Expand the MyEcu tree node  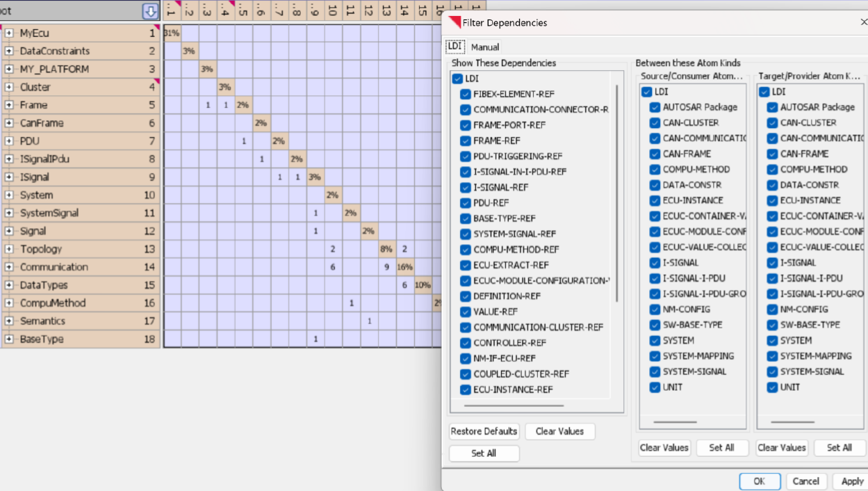click(9, 33)
